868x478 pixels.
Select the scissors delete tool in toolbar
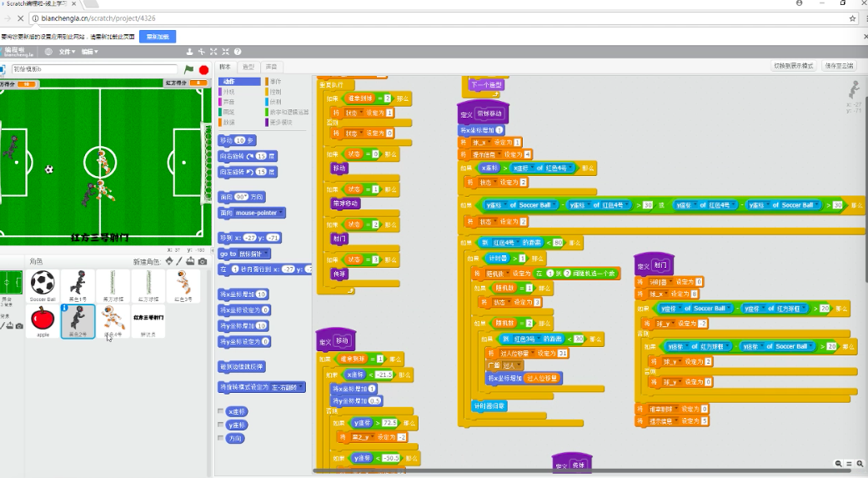point(202,52)
